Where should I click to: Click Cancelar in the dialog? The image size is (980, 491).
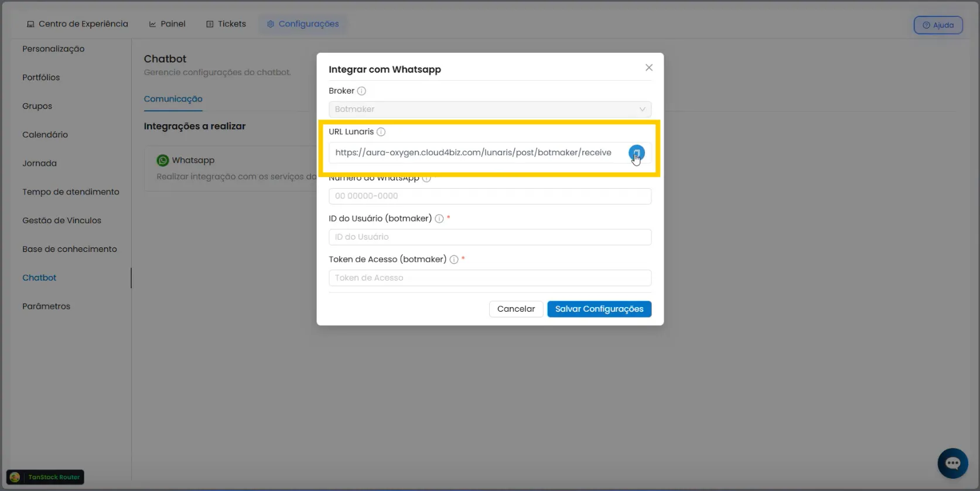(x=516, y=309)
